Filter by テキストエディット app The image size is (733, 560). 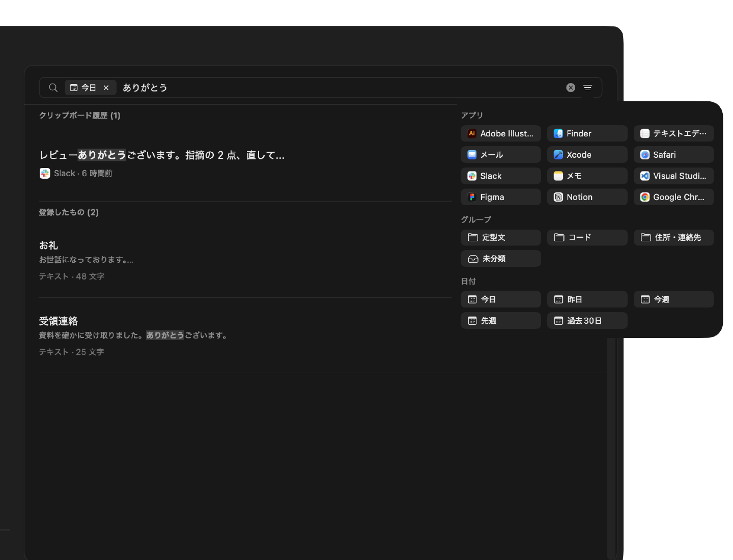[674, 133]
